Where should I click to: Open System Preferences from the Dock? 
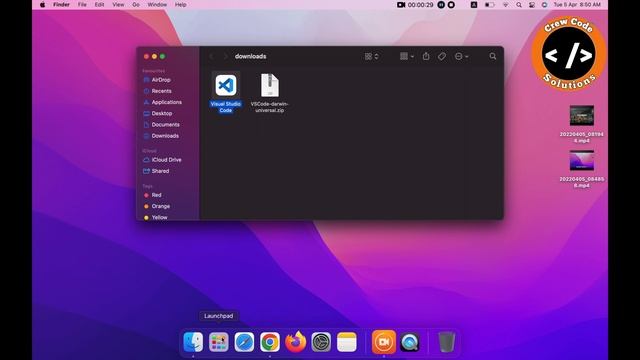[321, 342]
